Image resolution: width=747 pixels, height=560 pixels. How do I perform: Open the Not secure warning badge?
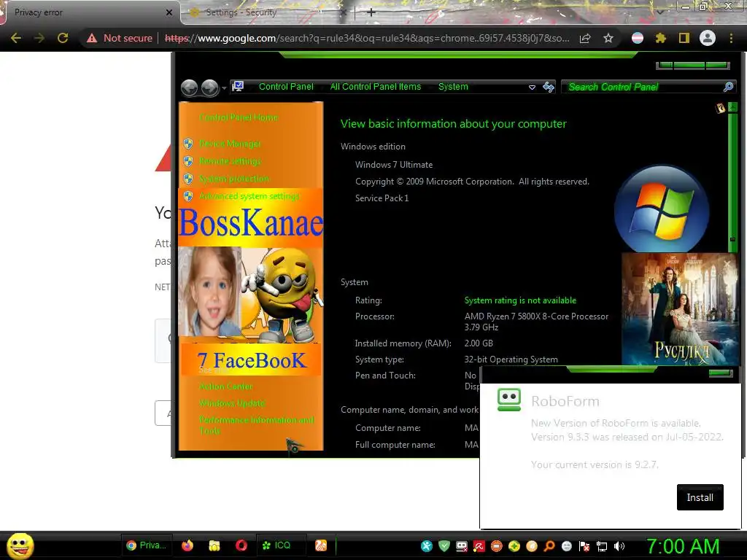click(120, 38)
